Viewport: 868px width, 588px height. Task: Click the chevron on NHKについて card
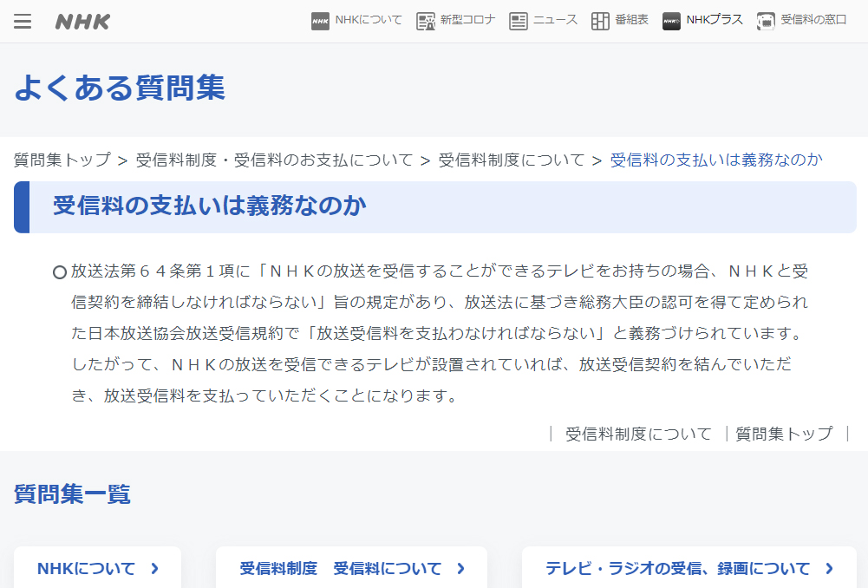[155, 568]
